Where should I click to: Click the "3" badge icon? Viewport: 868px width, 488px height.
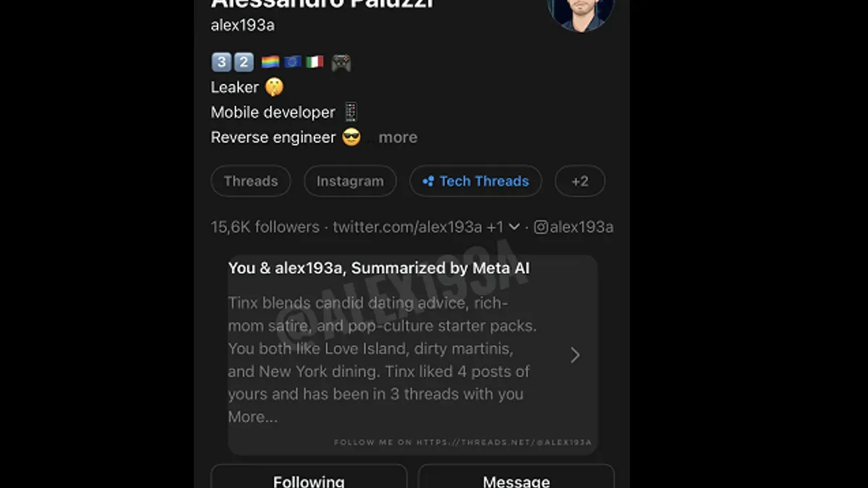[x=221, y=61]
